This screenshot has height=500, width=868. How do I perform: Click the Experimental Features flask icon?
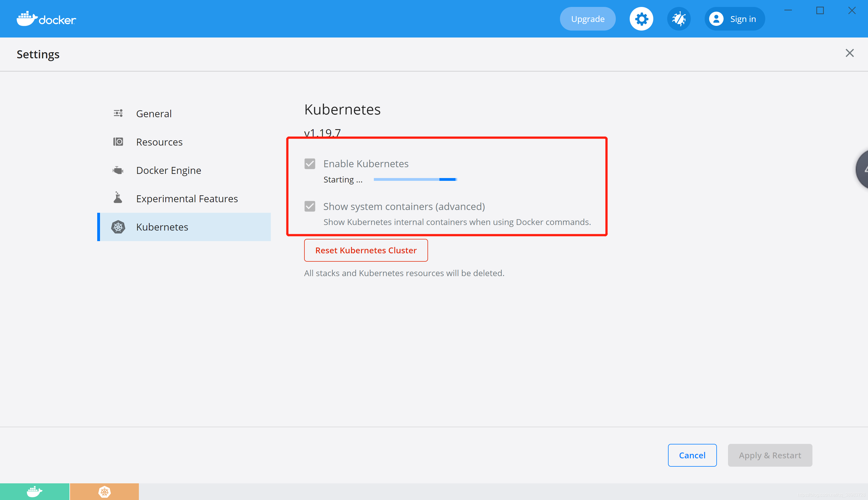pyautogui.click(x=118, y=198)
